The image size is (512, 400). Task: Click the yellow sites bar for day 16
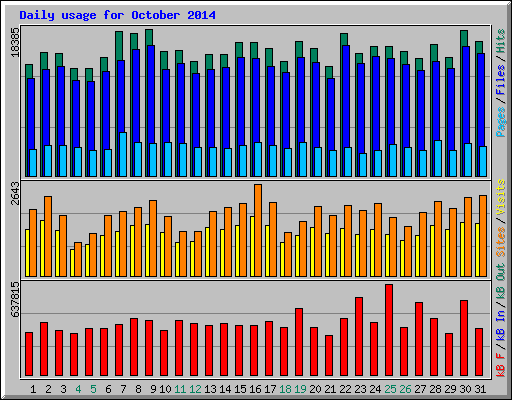click(252, 246)
